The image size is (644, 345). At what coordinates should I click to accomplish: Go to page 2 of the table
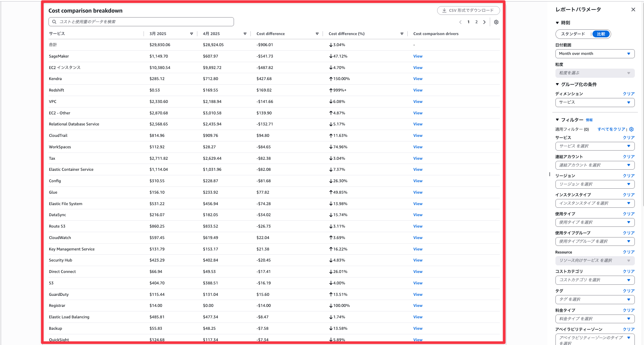coord(476,22)
